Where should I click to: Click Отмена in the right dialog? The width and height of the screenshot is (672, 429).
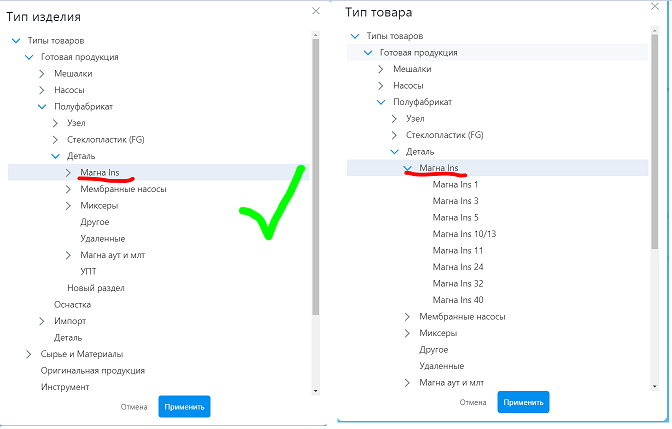[472, 402]
